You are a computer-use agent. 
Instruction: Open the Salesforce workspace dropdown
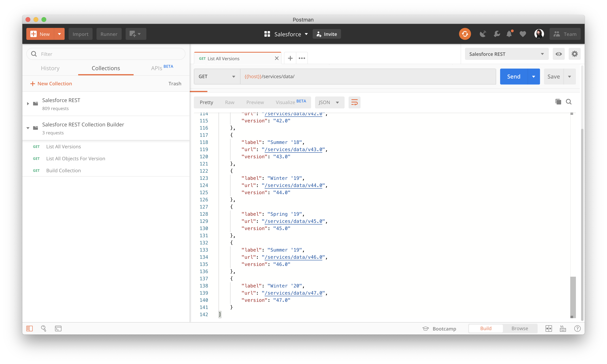click(x=306, y=34)
